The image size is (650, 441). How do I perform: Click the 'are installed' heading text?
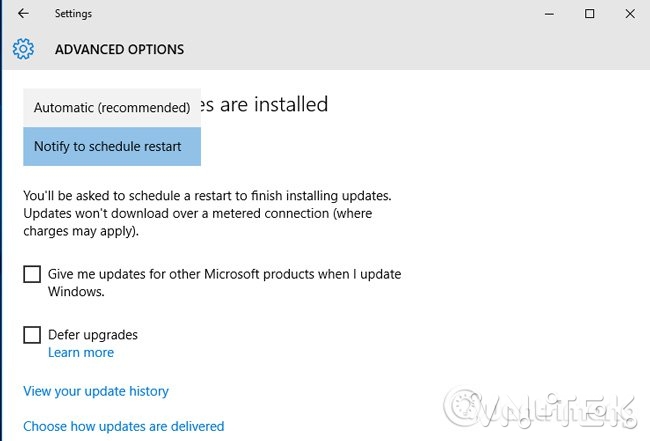click(x=264, y=104)
